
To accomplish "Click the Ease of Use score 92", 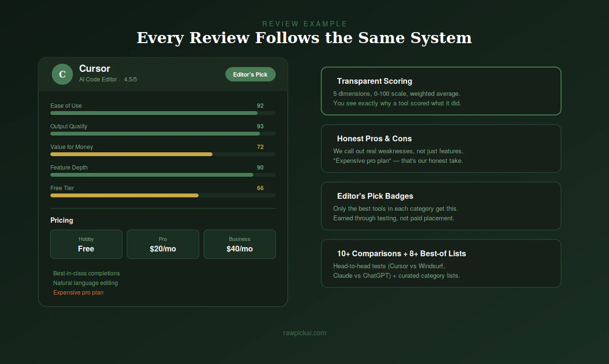I will pos(260,106).
